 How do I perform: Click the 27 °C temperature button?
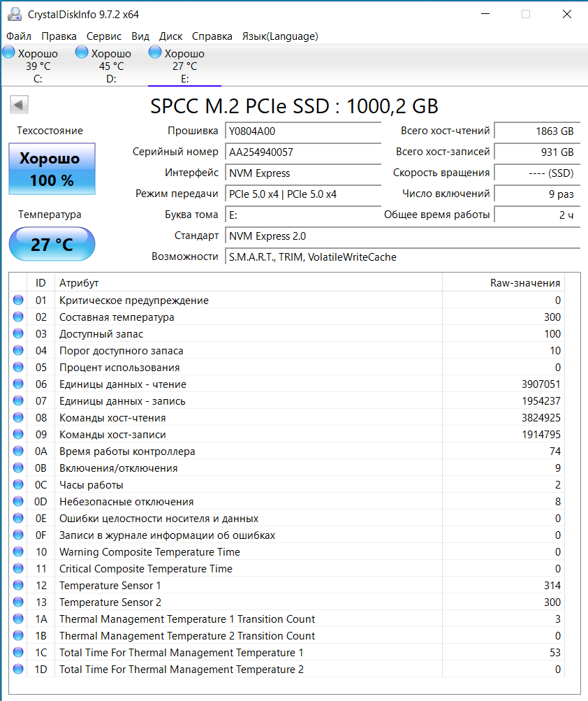(x=52, y=244)
